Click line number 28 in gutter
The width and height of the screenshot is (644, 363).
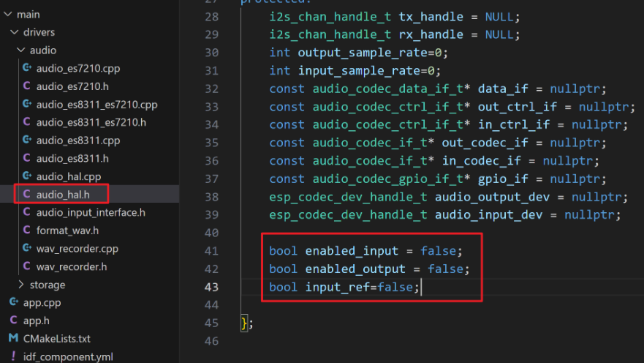point(211,17)
